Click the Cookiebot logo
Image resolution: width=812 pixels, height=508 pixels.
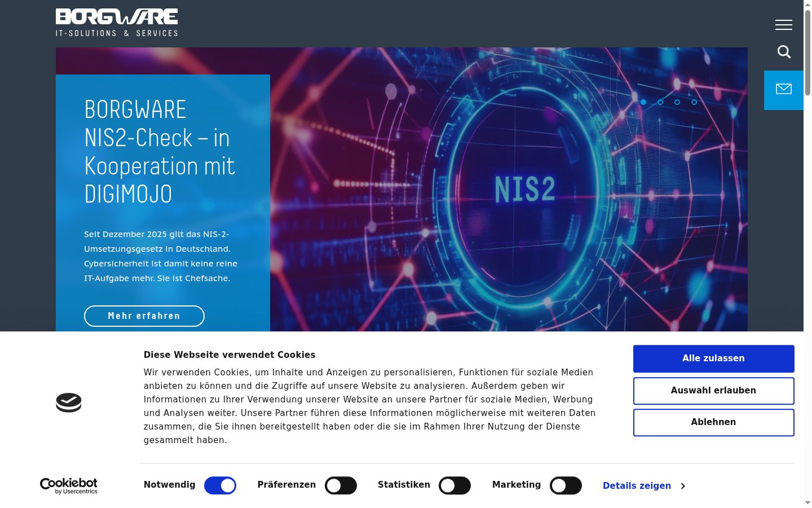point(69,485)
